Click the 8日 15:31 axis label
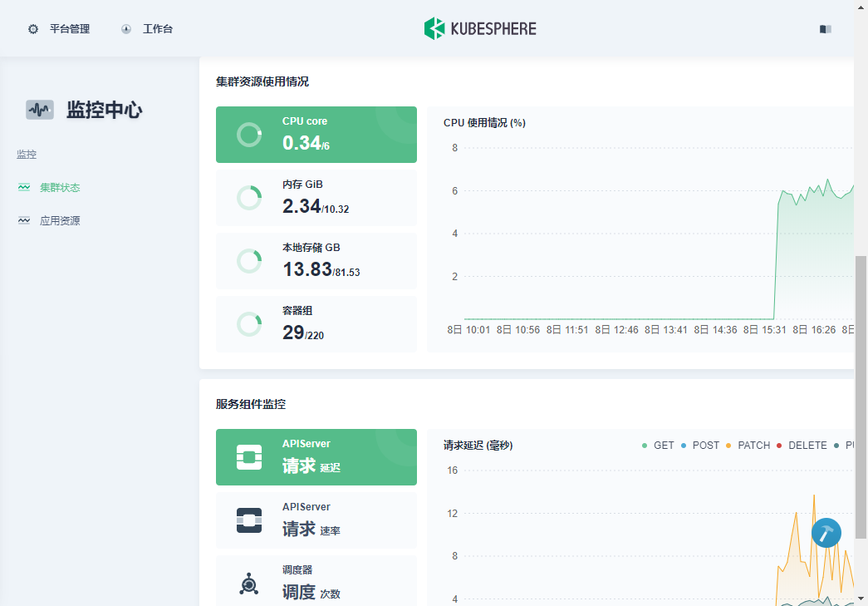Screen dimensions: 868x606 764,329
